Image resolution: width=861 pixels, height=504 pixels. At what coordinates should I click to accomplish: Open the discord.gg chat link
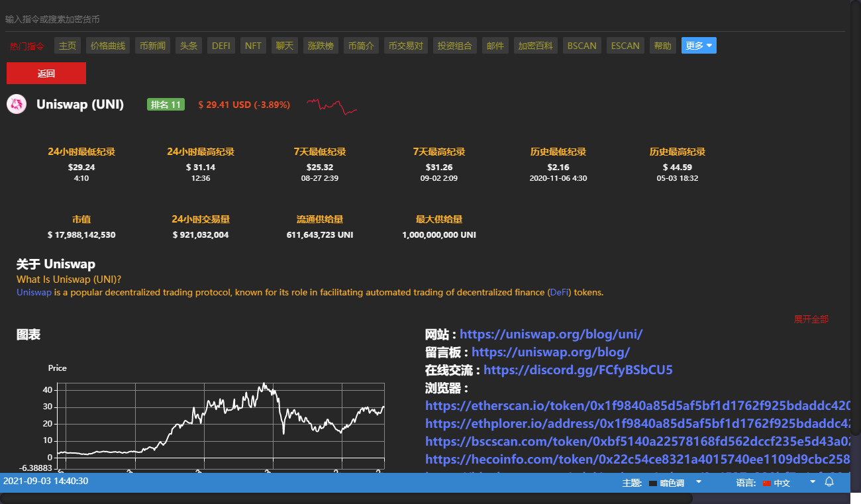(578, 370)
